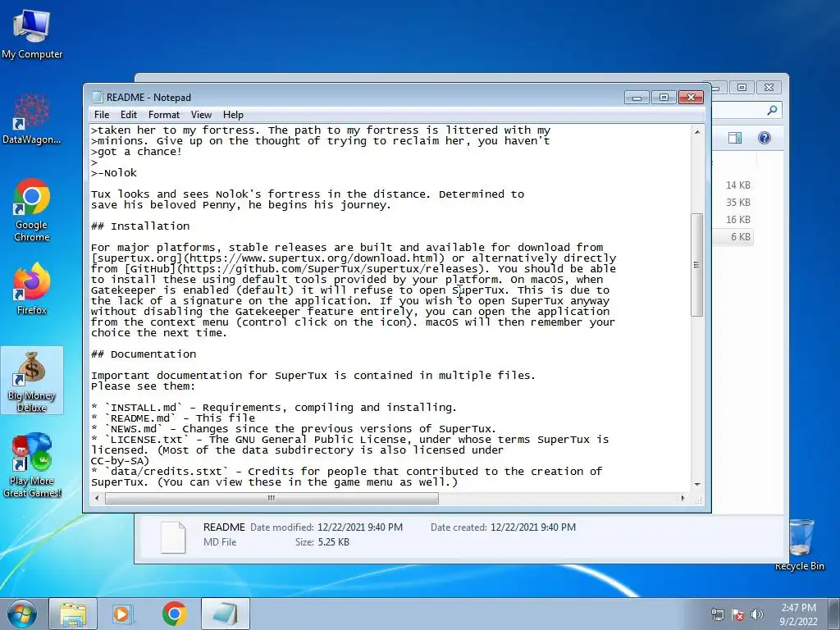Open Windows Explorer from the taskbar

[73, 614]
